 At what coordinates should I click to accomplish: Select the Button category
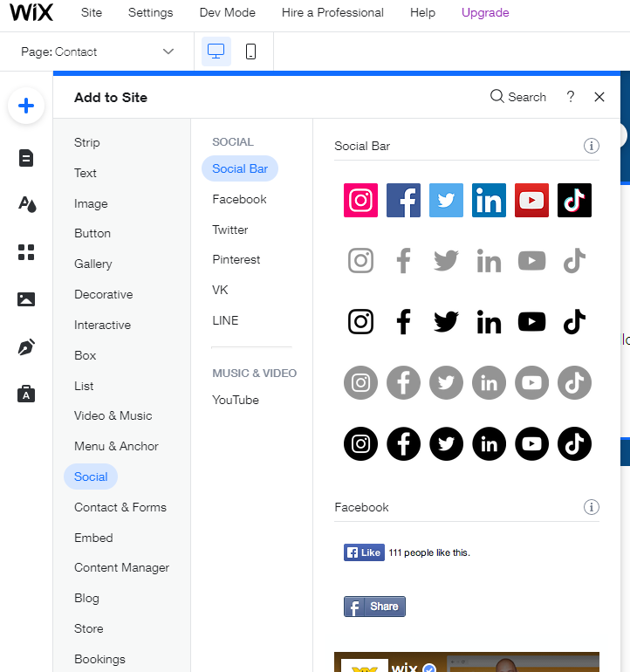point(92,233)
